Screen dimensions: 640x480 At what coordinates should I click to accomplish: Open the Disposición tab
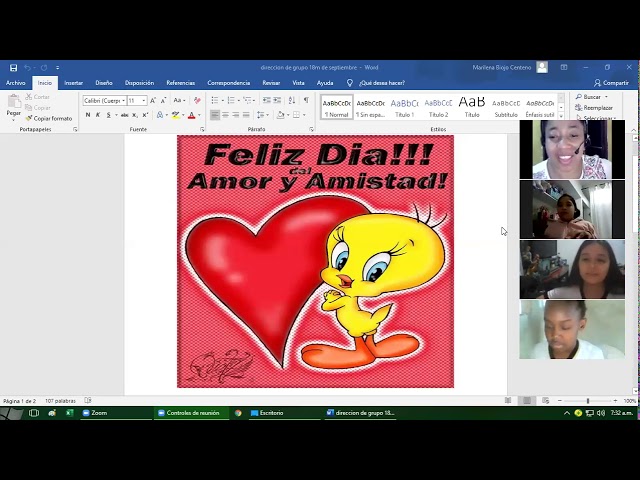(x=139, y=83)
